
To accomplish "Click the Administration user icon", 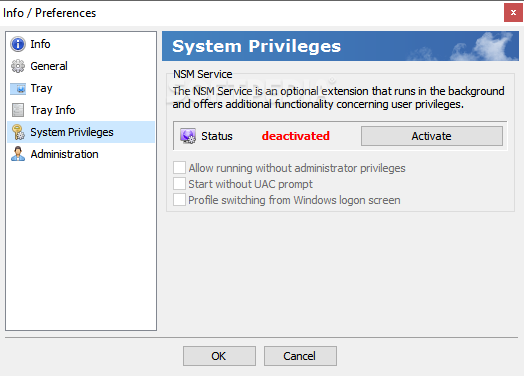I will (18, 154).
